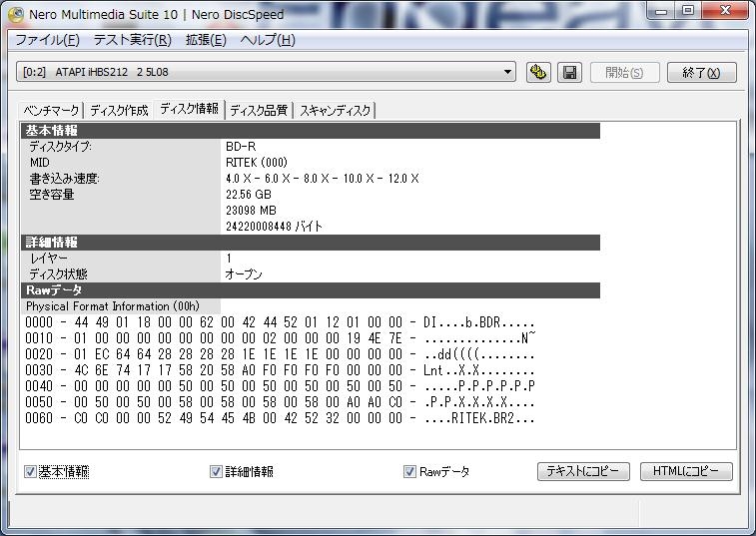The width and height of the screenshot is (756, 536).
Task: Click the レイヤー label
Action: click(49, 259)
